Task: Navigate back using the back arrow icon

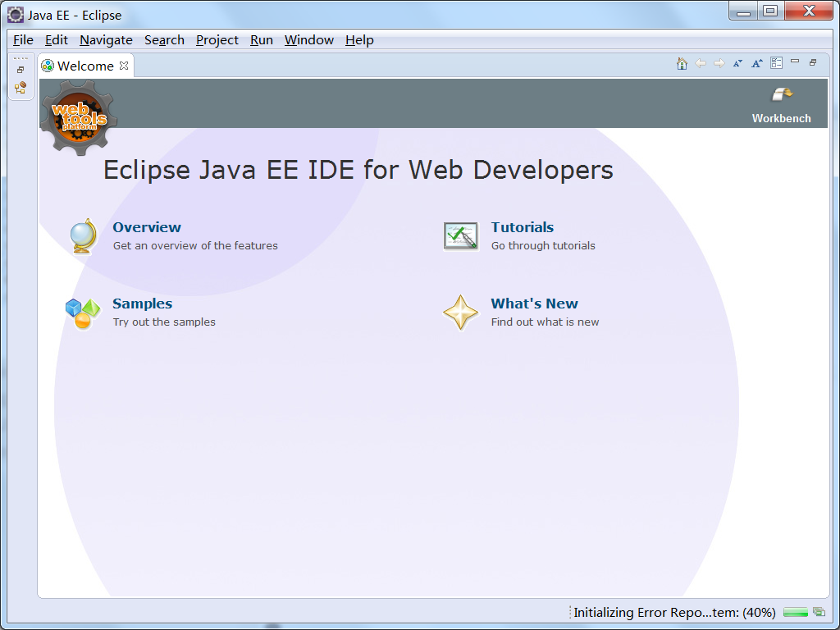Action: [x=701, y=62]
